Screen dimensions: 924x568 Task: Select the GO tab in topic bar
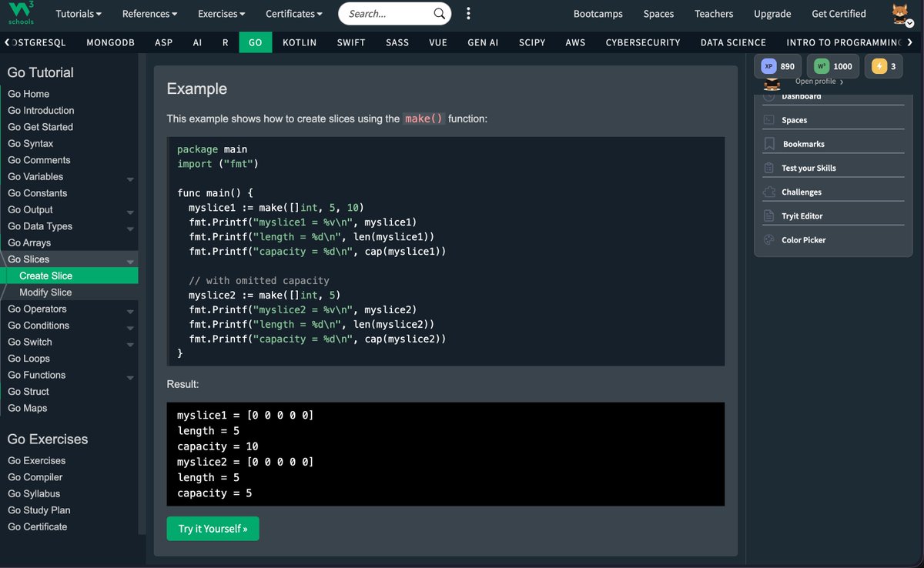pos(256,42)
